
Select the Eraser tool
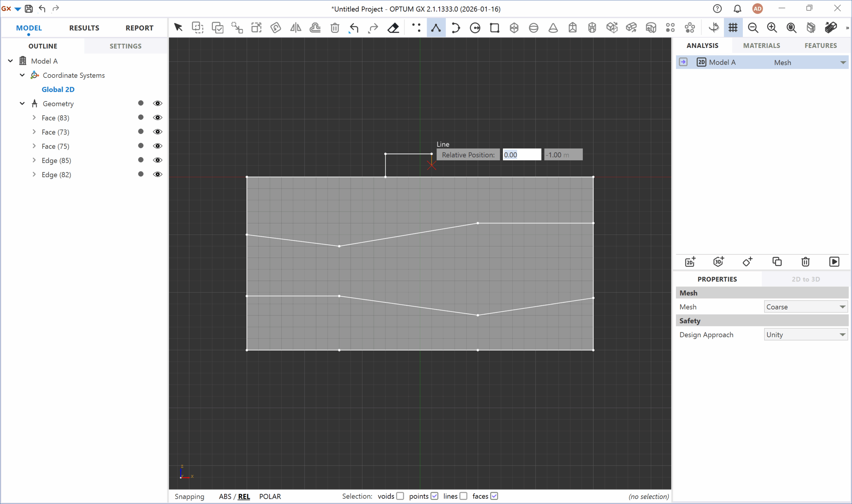[x=393, y=28]
